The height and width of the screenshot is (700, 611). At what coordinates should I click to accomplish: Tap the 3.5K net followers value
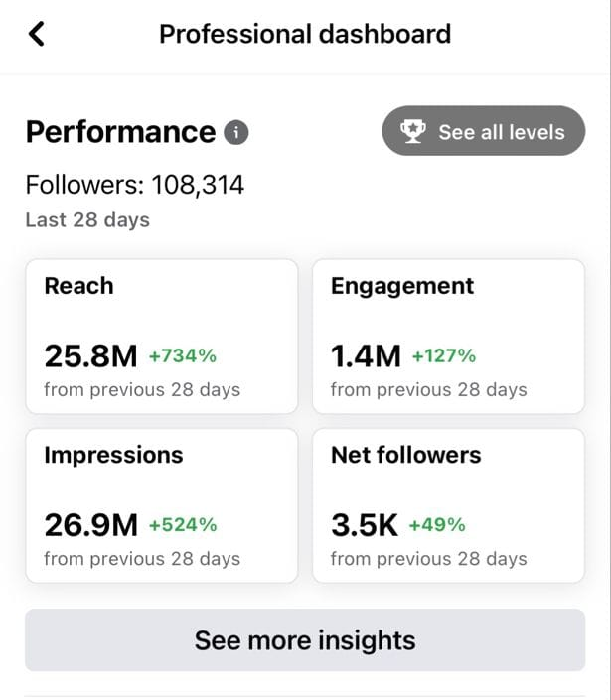click(365, 524)
